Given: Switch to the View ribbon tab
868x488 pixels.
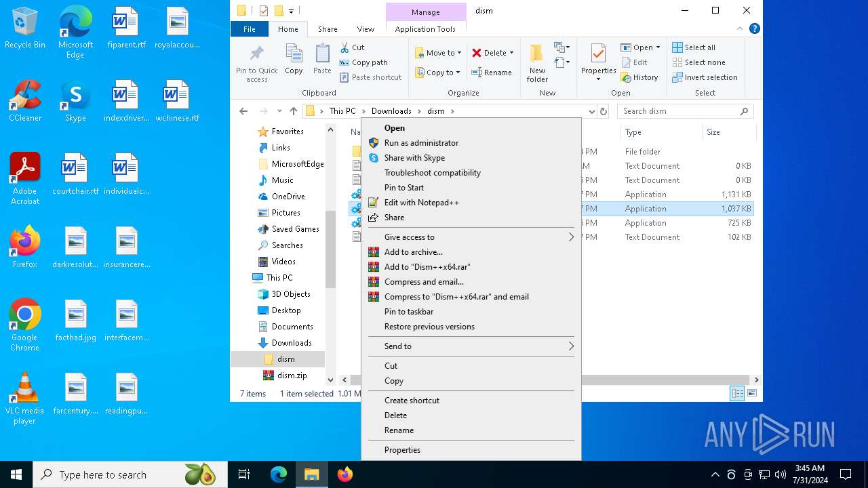Looking at the screenshot, I should pos(366,29).
